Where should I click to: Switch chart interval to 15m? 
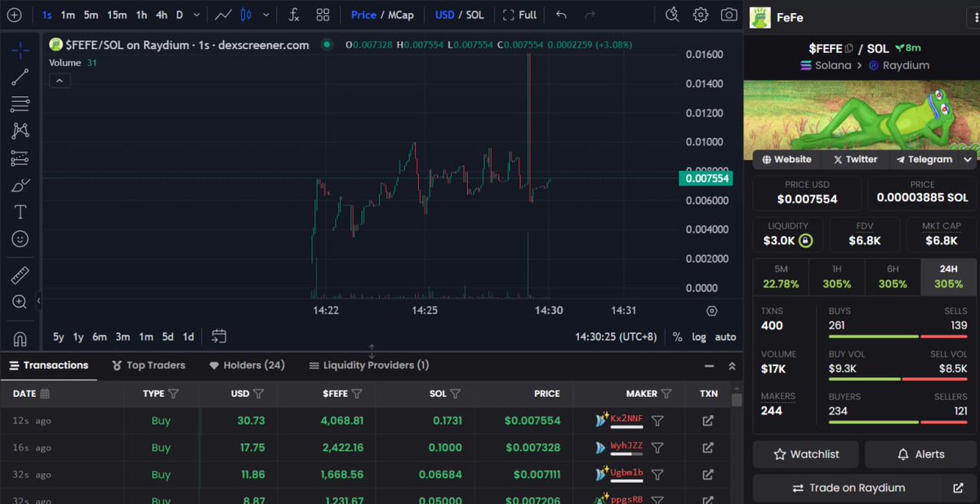[x=117, y=15]
